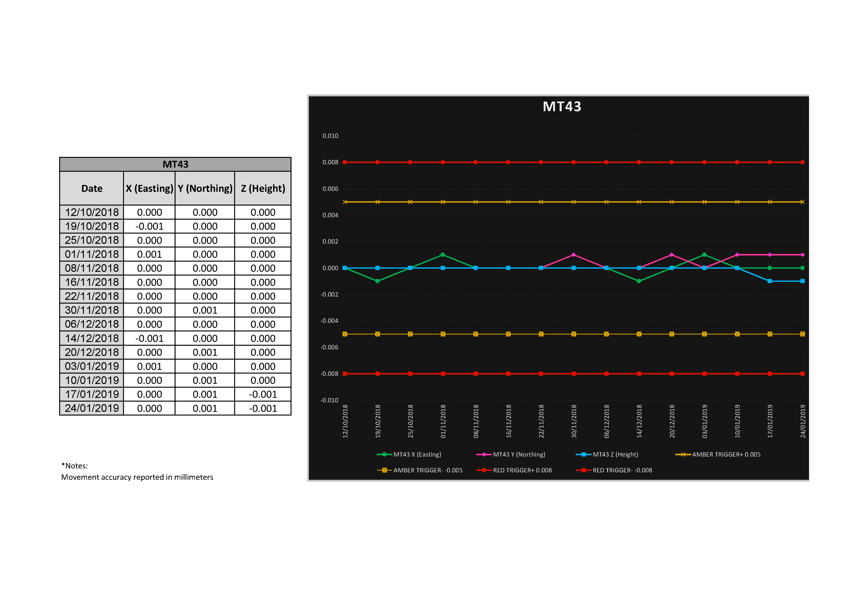Click the 30/11/2018 x-axis label on chart
Screen dimensions: 868x614
click(x=574, y=421)
